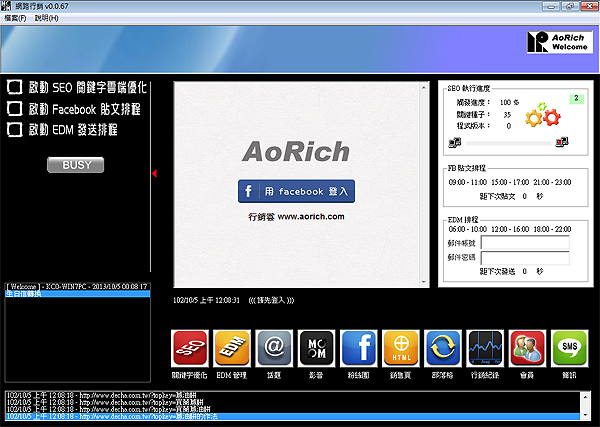Click up arrow of bottom log scrollbar
This screenshot has width=600, height=427.
585,397
